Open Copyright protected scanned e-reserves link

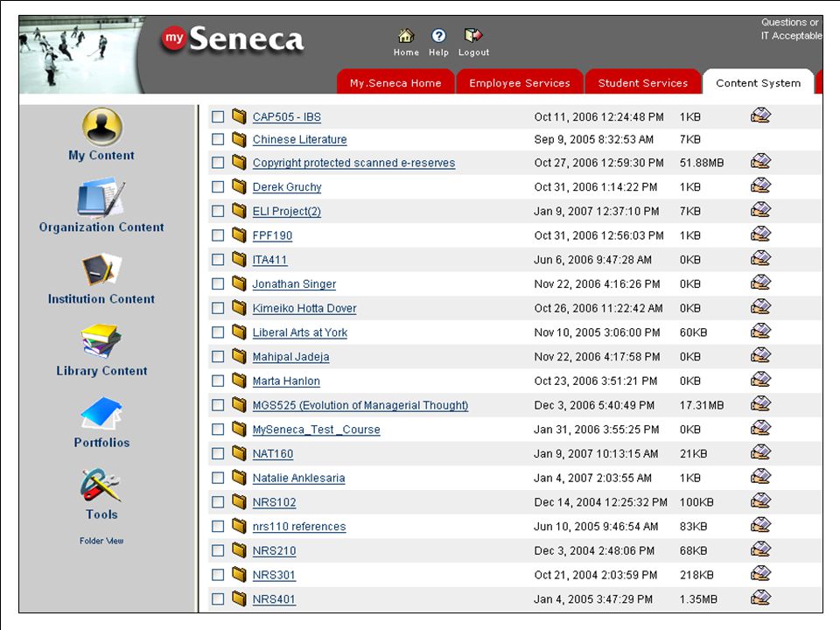353,163
